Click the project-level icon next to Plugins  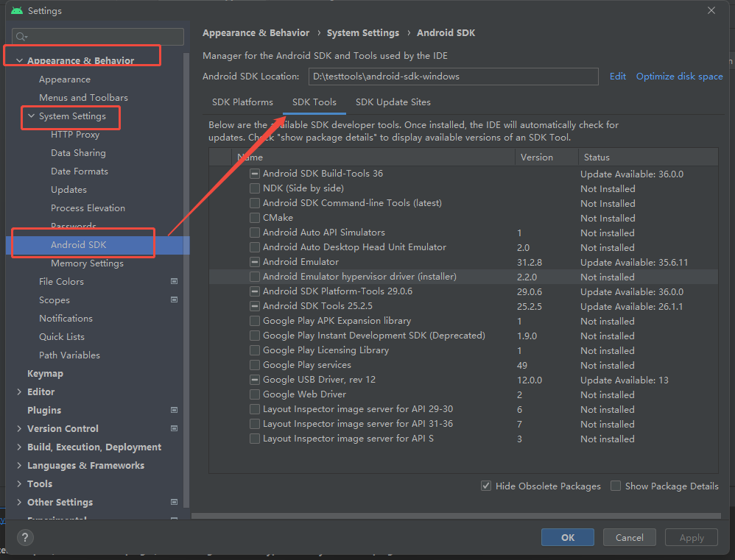pyautogui.click(x=174, y=410)
